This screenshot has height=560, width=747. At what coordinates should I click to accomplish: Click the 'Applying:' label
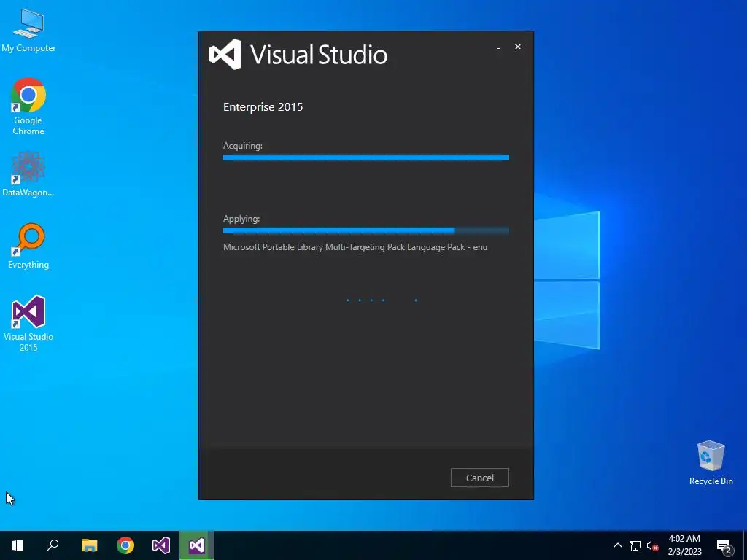241,219
